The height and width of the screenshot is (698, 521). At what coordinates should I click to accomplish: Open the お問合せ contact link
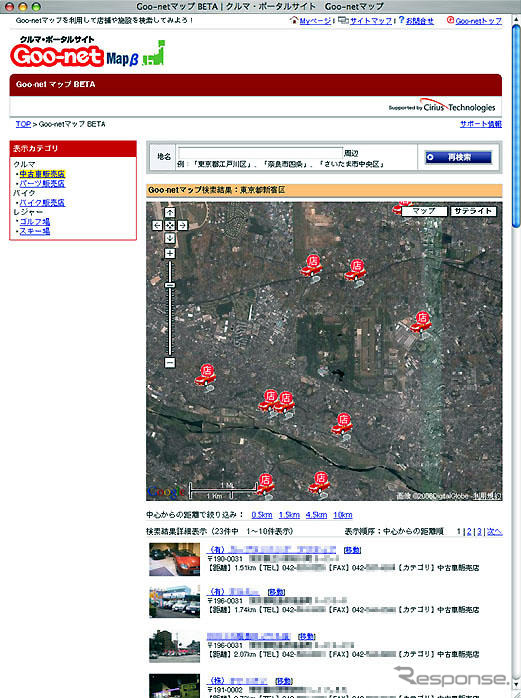coord(420,20)
